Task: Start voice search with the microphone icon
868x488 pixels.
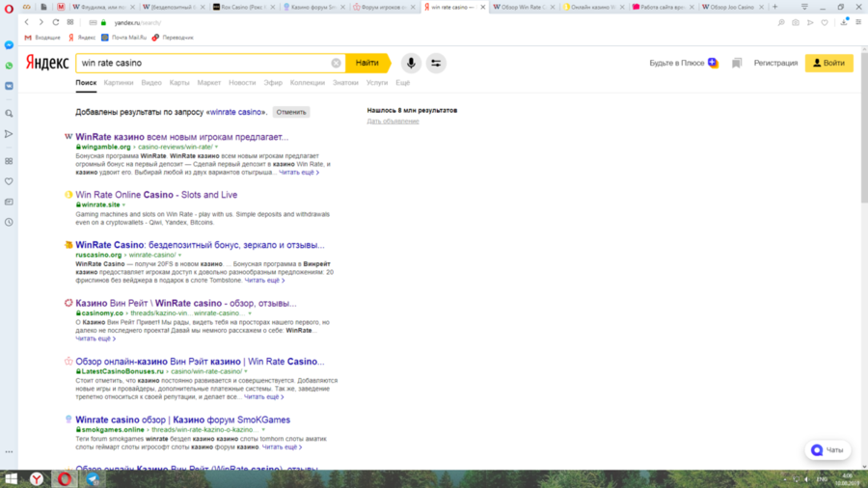Action: click(x=411, y=63)
